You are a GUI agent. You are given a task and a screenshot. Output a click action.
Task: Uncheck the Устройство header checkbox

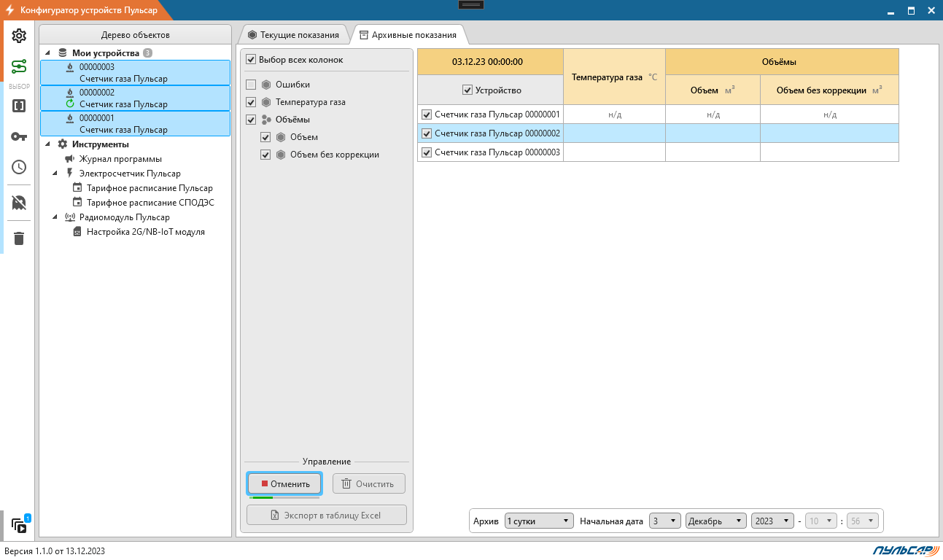click(x=467, y=90)
